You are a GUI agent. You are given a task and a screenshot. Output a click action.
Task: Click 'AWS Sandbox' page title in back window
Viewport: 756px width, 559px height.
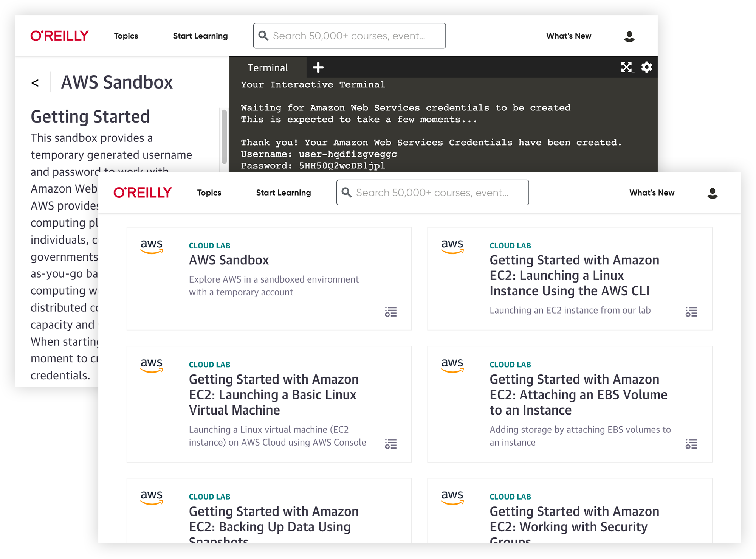click(x=117, y=82)
